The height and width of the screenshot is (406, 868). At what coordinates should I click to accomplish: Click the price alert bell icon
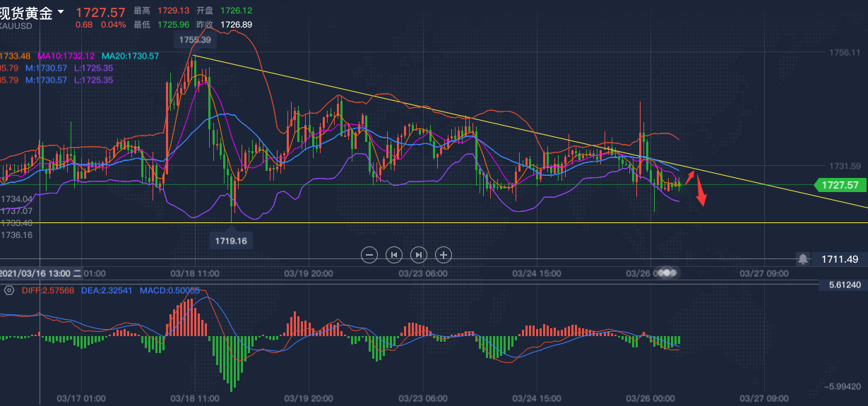[802, 259]
